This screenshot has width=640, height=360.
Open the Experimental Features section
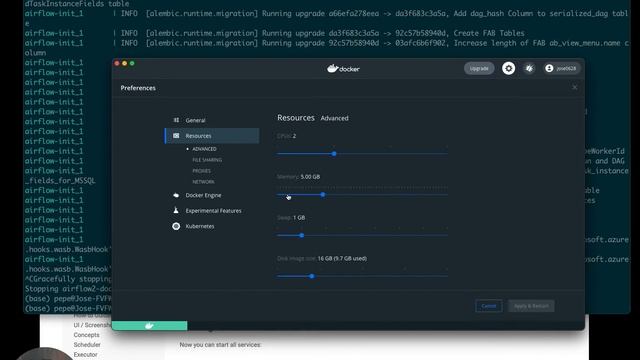(212, 211)
